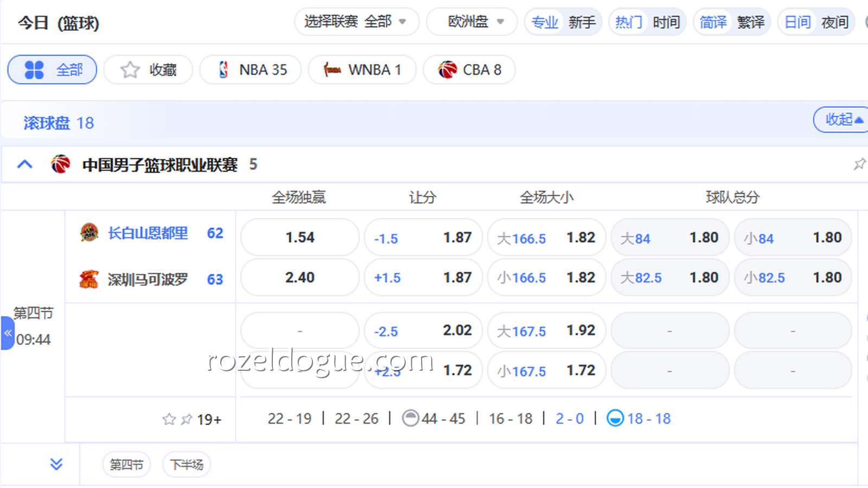This screenshot has height=488, width=868.
Task: Select team total 小82.5 at 1.80
Action: click(x=793, y=277)
